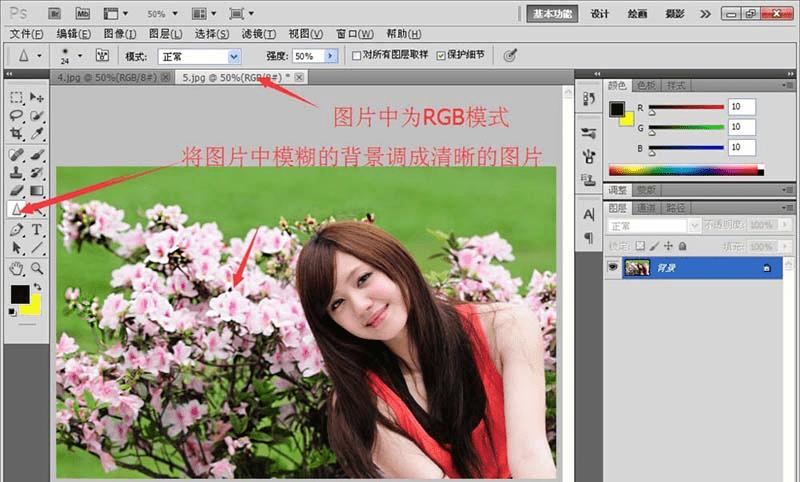Select the Clone Stamp tool

[16, 172]
